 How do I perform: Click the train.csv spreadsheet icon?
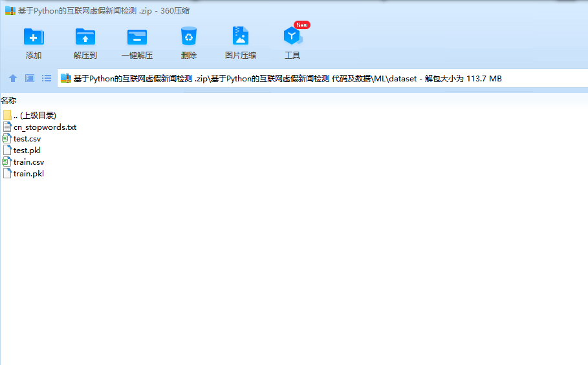click(6, 162)
